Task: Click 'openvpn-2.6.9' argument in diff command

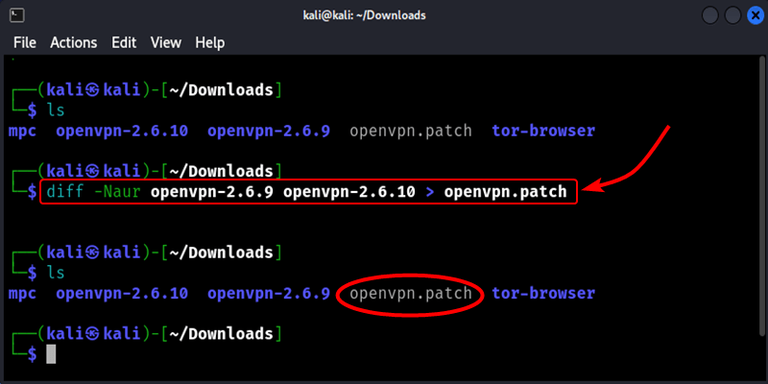Action: point(212,192)
